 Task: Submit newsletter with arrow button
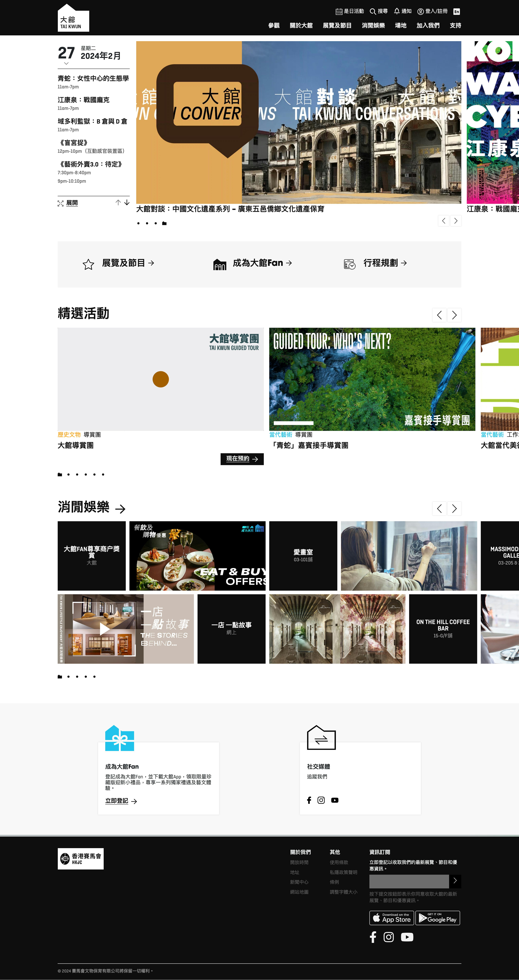tap(455, 882)
